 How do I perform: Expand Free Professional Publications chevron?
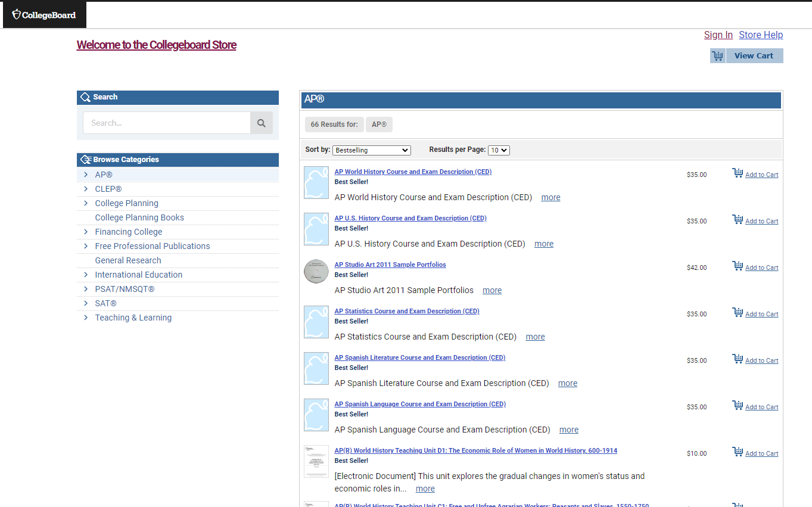point(86,246)
